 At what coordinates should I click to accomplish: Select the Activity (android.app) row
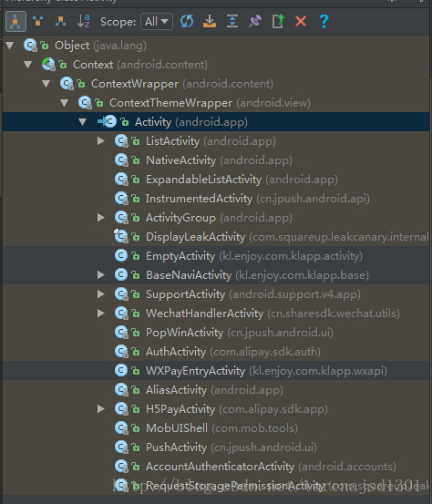click(216, 122)
